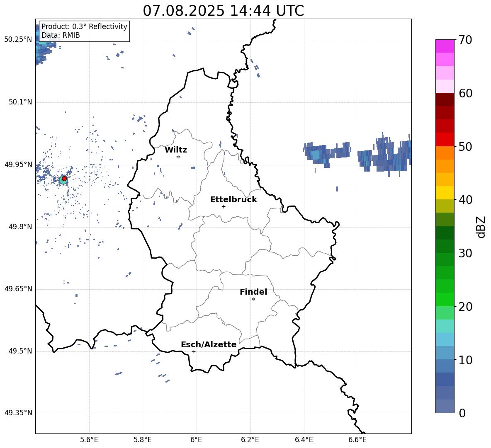491x448 pixels.
Task: Click the olive colorbar segment below 40
Action: (x=445, y=206)
